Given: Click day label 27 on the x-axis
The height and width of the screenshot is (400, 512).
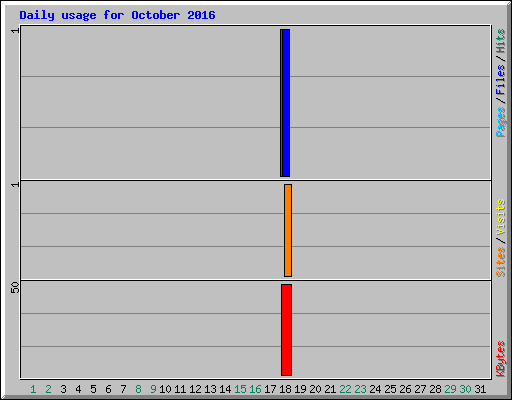Looking at the screenshot, I should click(x=420, y=389).
